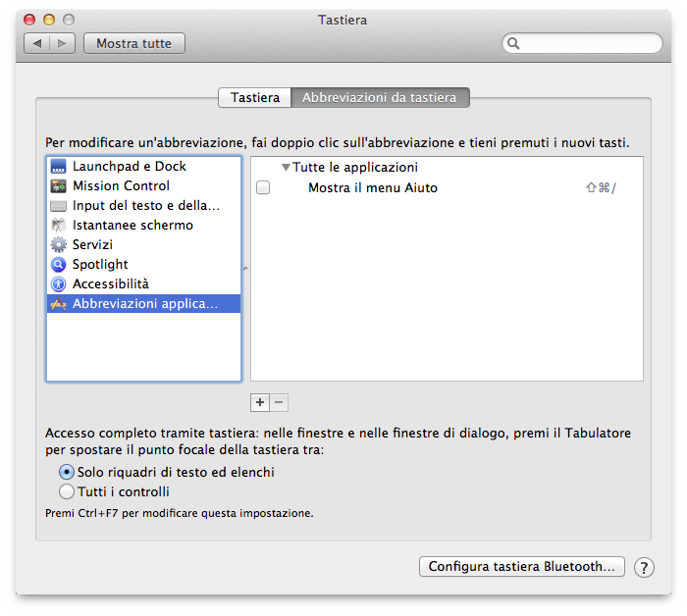687x616 pixels.
Task: Select the Mission Control icon
Action: 58,186
